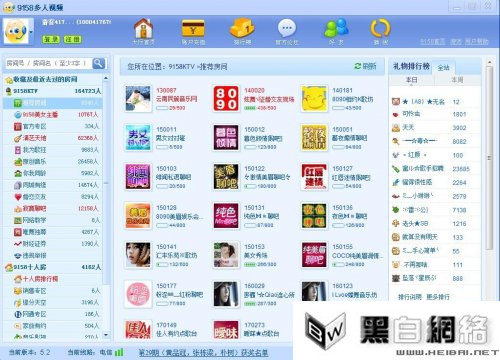Open official forum speech bubble icon
The height and width of the screenshot is (360, 500).
pos(287,28)
